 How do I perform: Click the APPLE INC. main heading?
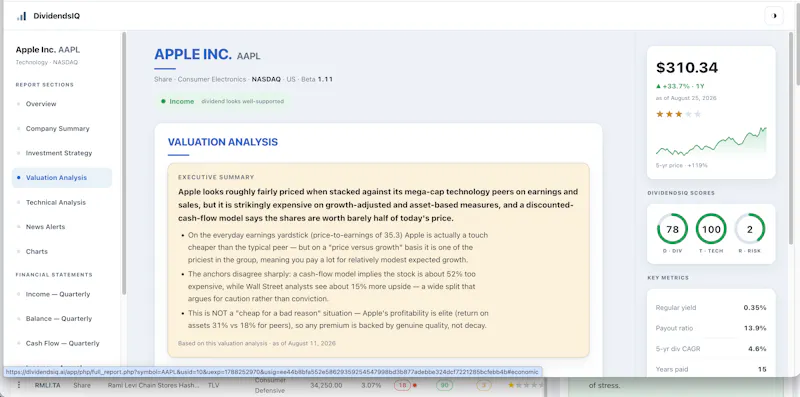193,54
